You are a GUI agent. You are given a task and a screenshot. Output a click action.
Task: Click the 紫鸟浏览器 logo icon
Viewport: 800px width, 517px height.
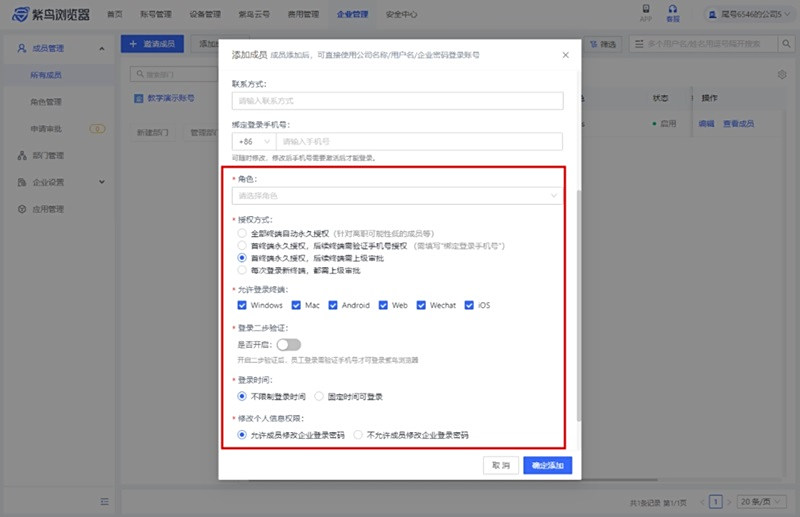pos(22,15)
